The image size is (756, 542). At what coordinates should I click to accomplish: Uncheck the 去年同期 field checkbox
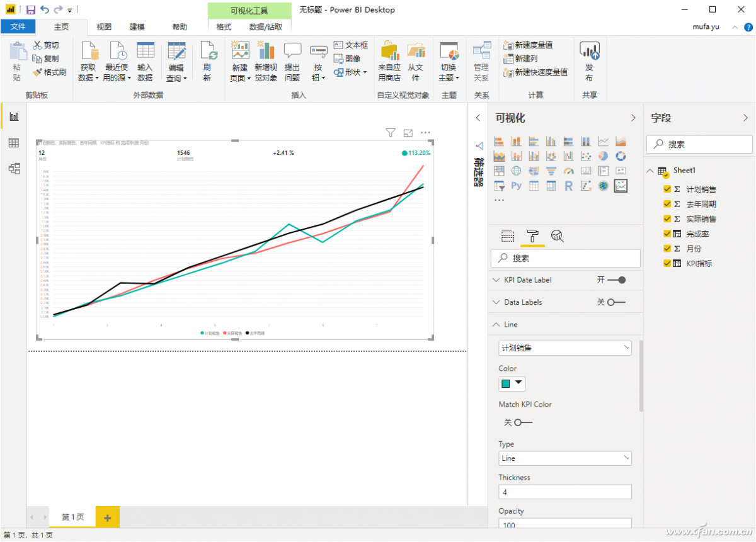[667, 204]
